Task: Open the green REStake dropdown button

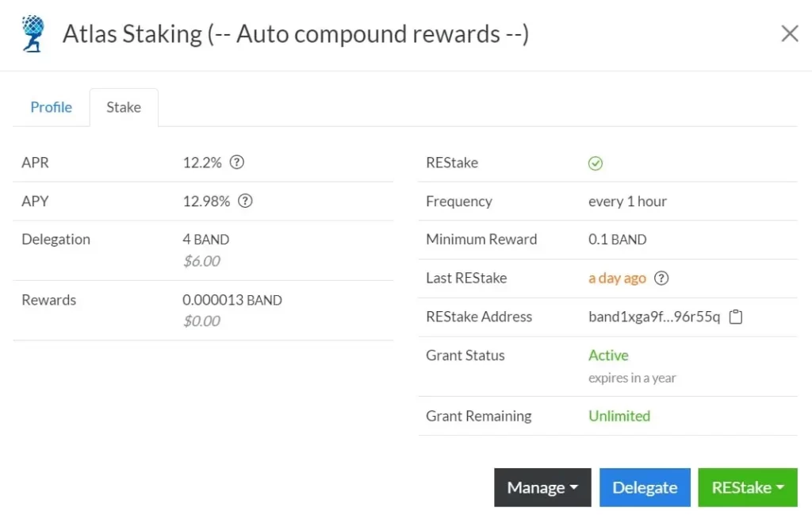Action: point(747,487)
